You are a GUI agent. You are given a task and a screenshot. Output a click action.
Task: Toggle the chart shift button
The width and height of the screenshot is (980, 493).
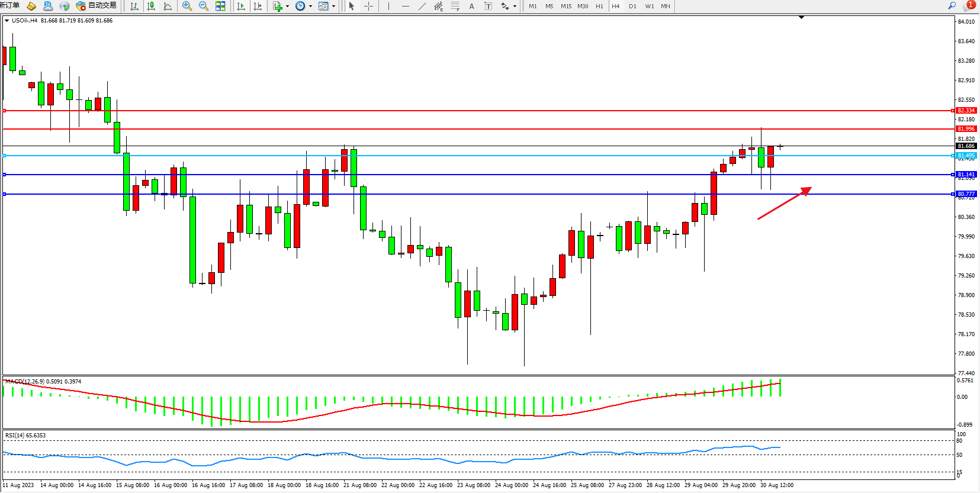click(x=258, y=6)
